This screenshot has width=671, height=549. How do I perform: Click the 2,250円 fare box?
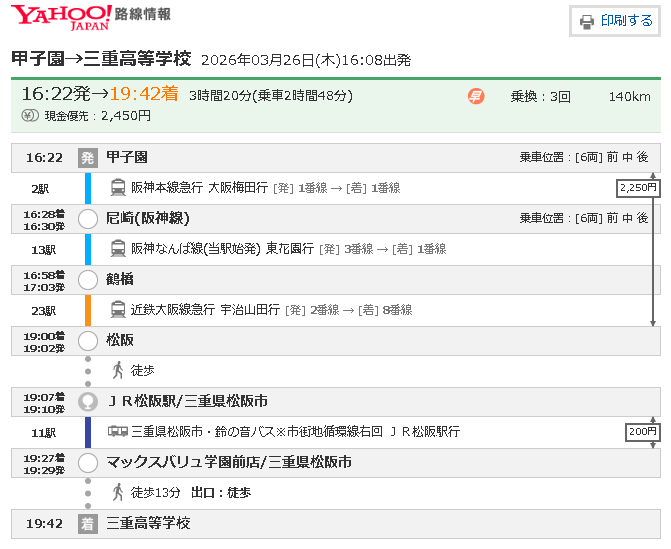click(639, 188)
